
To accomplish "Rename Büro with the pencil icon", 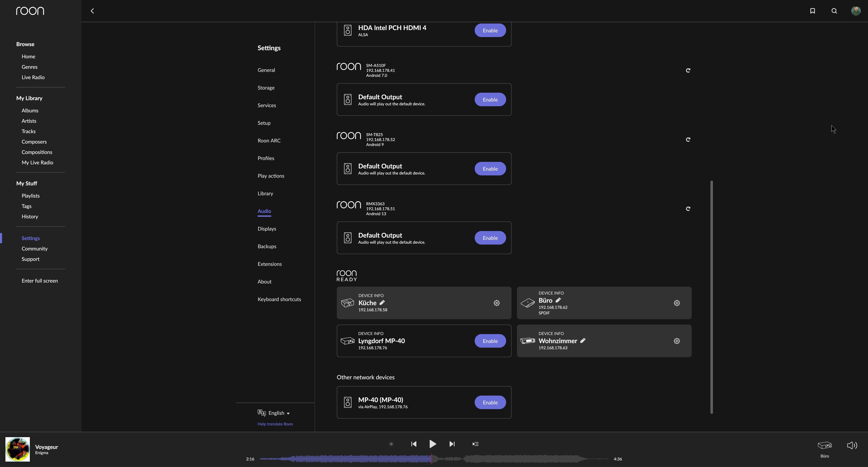I will 558,300.
